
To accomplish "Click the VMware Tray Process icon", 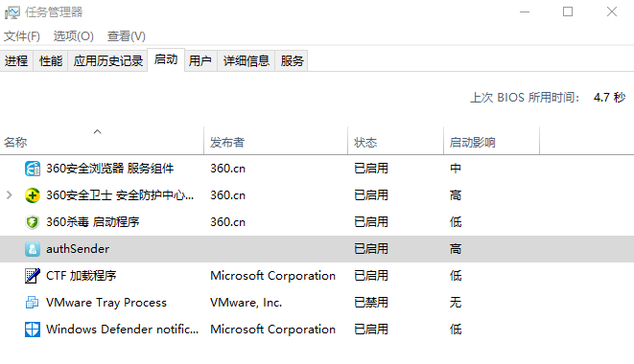I will click(33, 303).
